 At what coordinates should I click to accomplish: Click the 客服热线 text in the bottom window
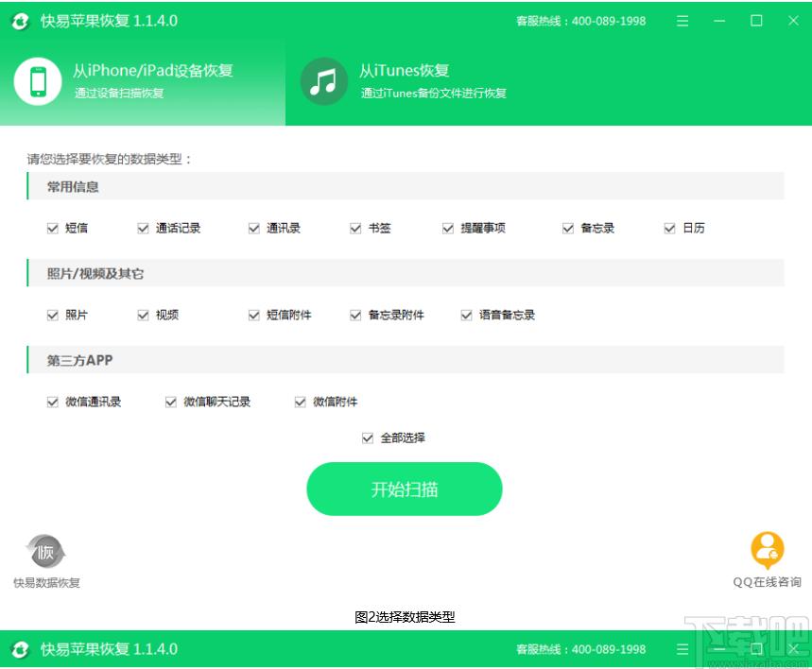coord(581,649)
